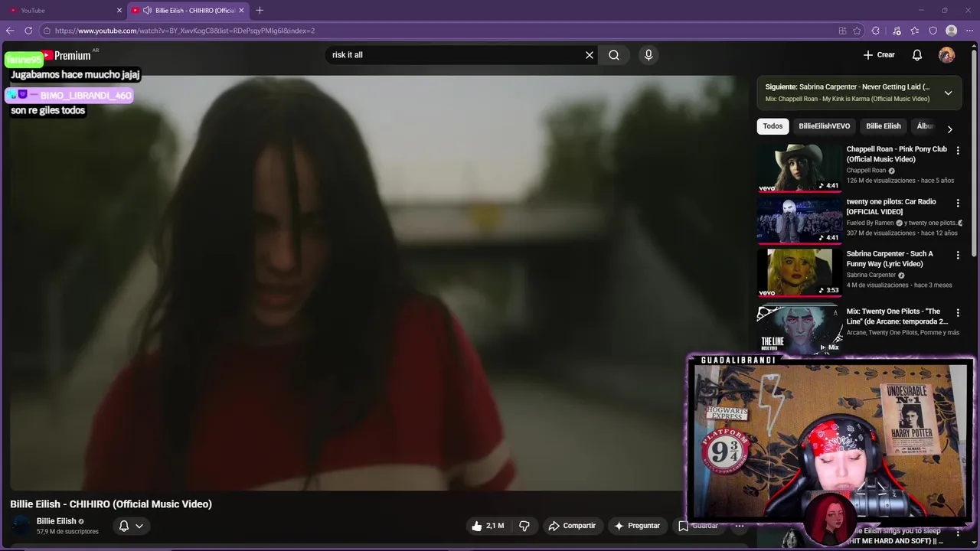Open the favorites list icon
This screenshot has height=551, width=980.
[915, 31]
